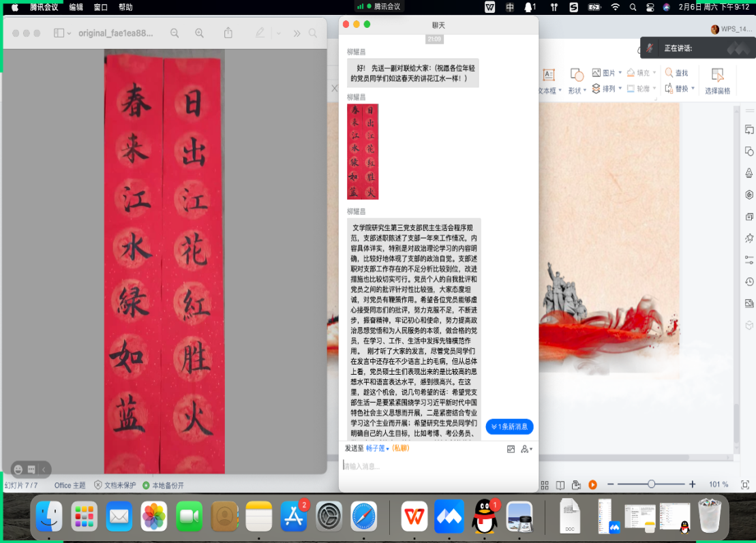Viewport: 756px width, 543px height.
Task: Increase WPS zoom with plus button
Action: [x=693, y=484]
